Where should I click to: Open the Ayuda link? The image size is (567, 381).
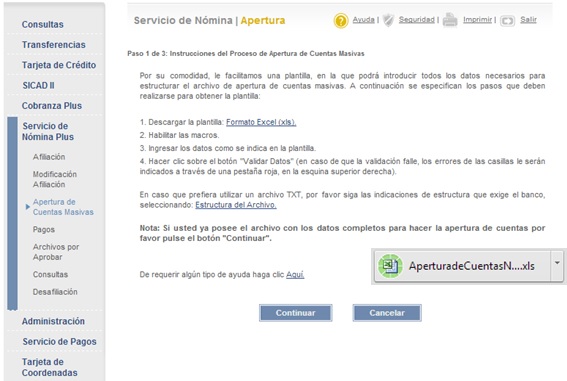pyautogui.click(x=363, y=20)
